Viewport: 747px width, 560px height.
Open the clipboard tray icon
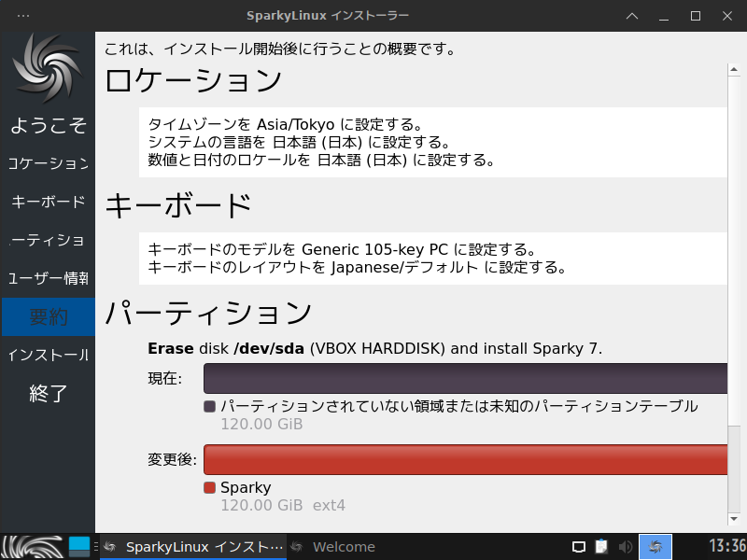click(601, 547)
